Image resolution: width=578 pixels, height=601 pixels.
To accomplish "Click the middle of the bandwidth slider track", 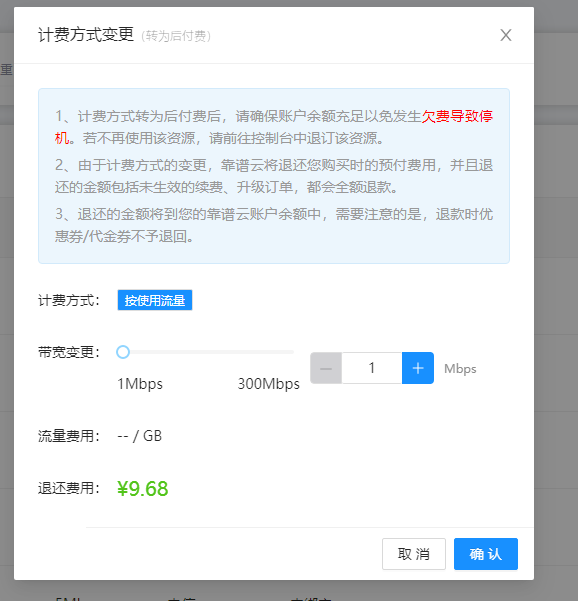I will [x=205, y=352].
